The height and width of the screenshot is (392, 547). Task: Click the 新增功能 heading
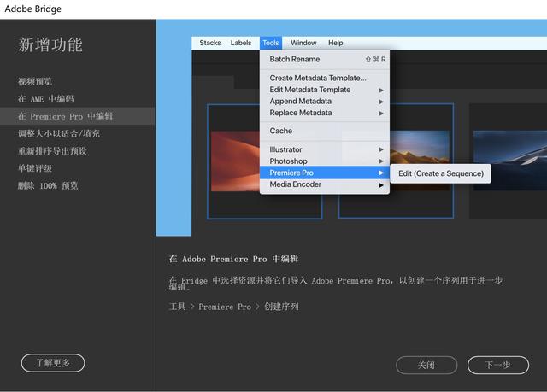pos(50,45)
